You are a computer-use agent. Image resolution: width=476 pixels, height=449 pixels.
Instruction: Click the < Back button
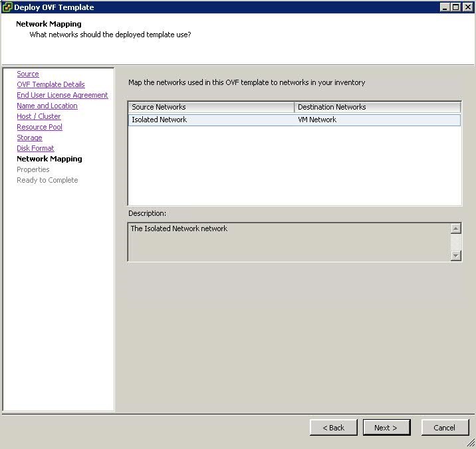pyautogui.click(x=334, y=428)
